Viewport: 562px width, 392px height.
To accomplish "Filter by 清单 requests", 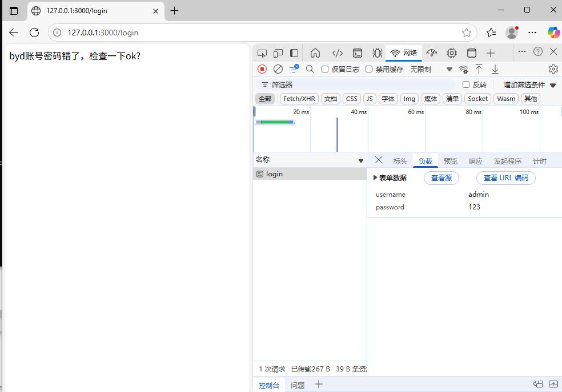I will [x=452, y=99].
